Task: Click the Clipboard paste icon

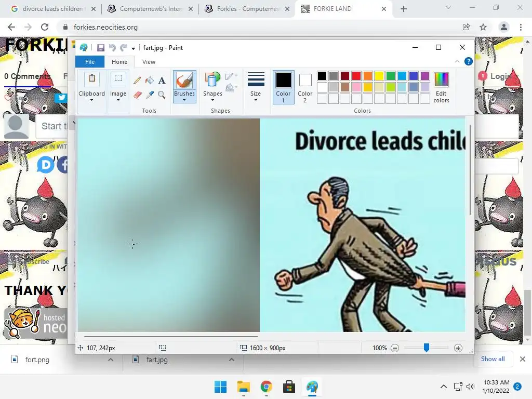Action: [x=91, y=79]
